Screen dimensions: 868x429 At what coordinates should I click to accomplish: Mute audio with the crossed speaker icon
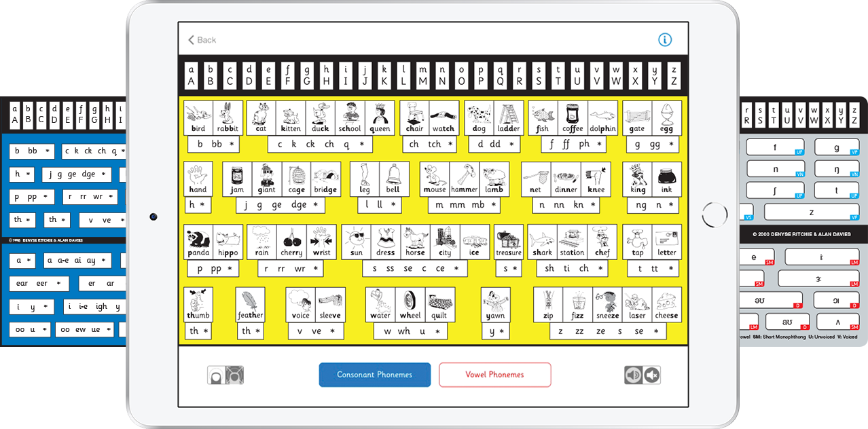[x=651, y=375]
